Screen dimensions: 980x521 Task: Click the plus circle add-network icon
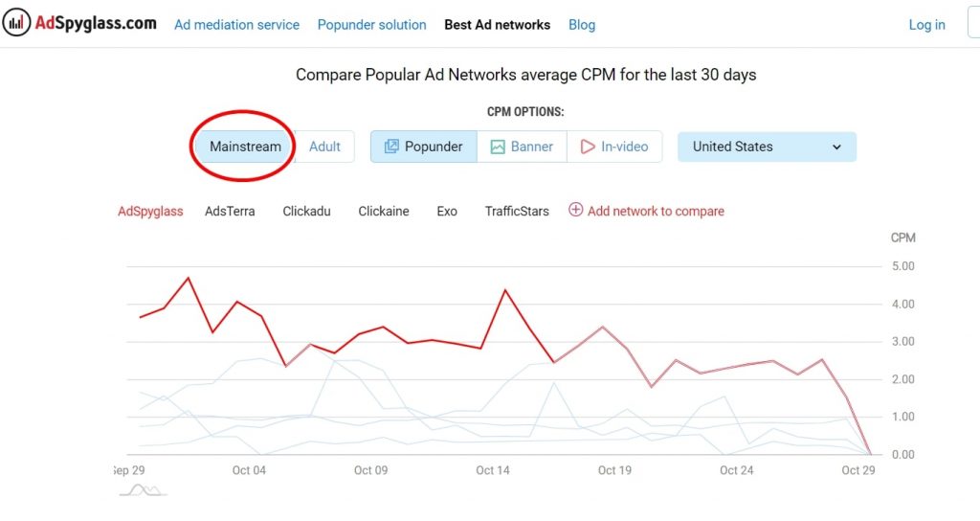[x=575, y=210]
